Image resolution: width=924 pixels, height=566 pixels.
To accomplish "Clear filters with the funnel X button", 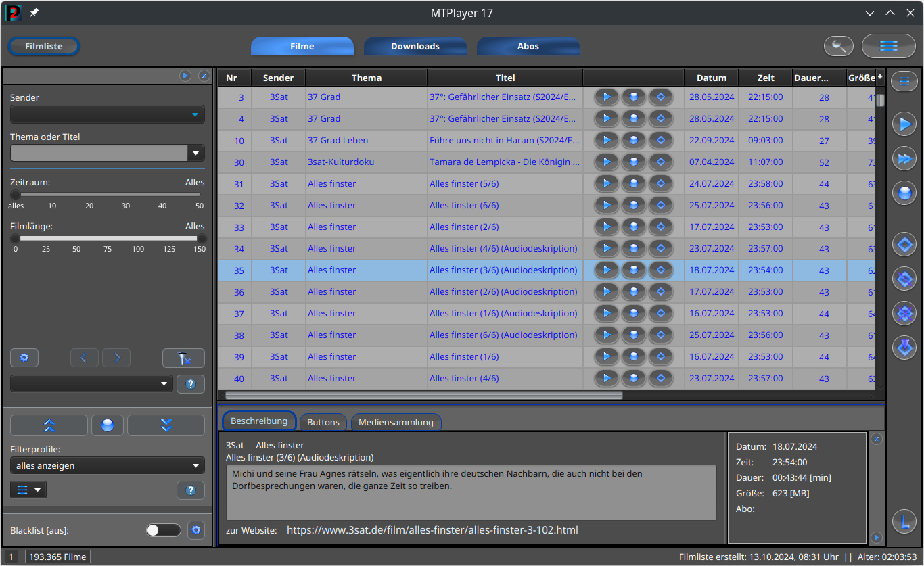I will tap(183, 358).
